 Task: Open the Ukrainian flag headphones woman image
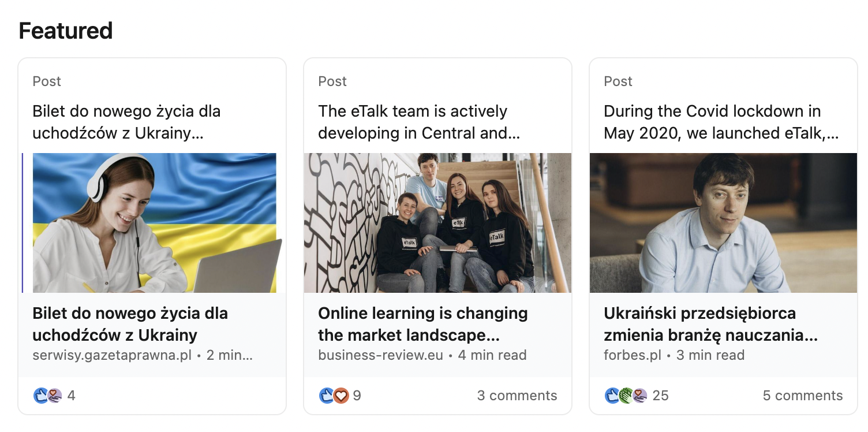click(x=155, y=223)
